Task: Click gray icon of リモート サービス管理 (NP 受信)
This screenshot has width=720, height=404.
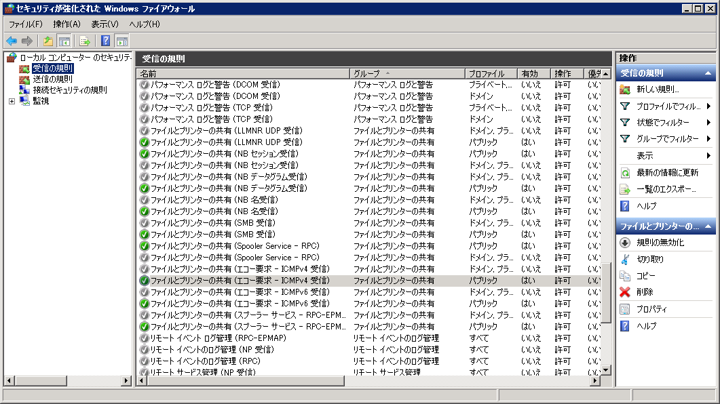Action: (144, 372)
